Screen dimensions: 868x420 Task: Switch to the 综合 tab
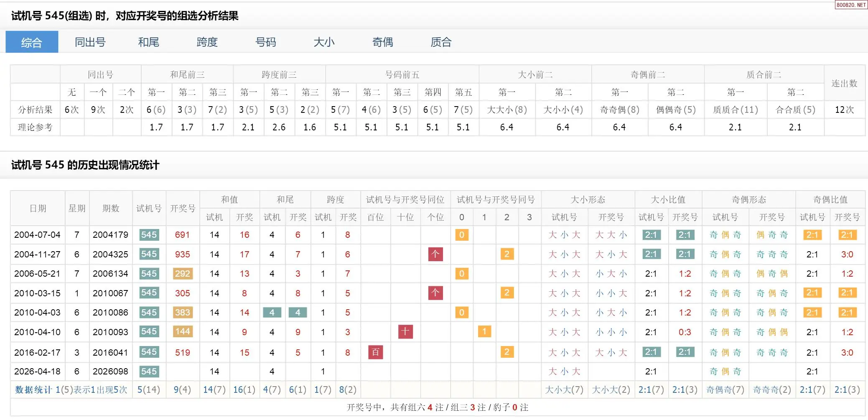[x=32, y=42]
